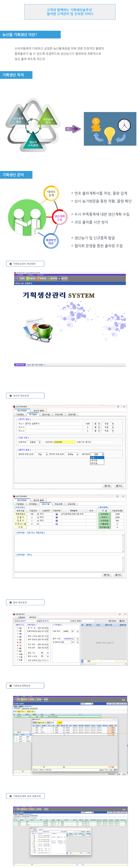Open the 출하정보 tab in 상품 등록 정보
The height and width of the screenshot is (868, 140).
(33, 617)
